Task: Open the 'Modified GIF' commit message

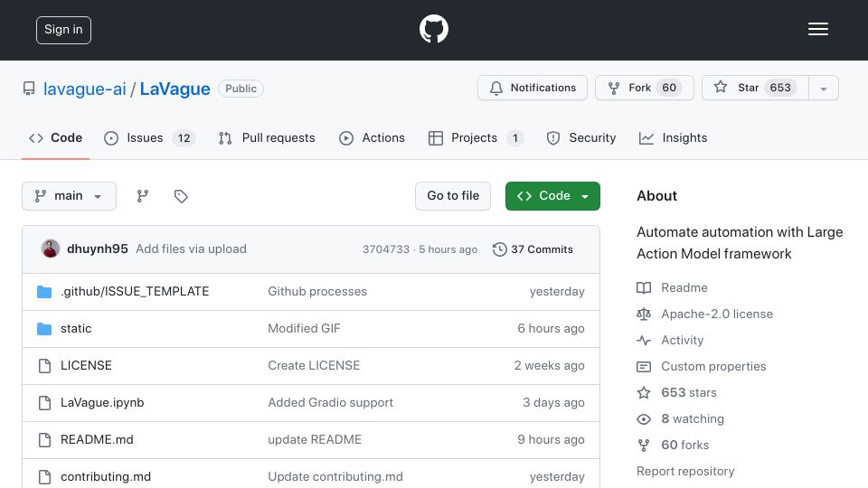Action: coord(304,329)
